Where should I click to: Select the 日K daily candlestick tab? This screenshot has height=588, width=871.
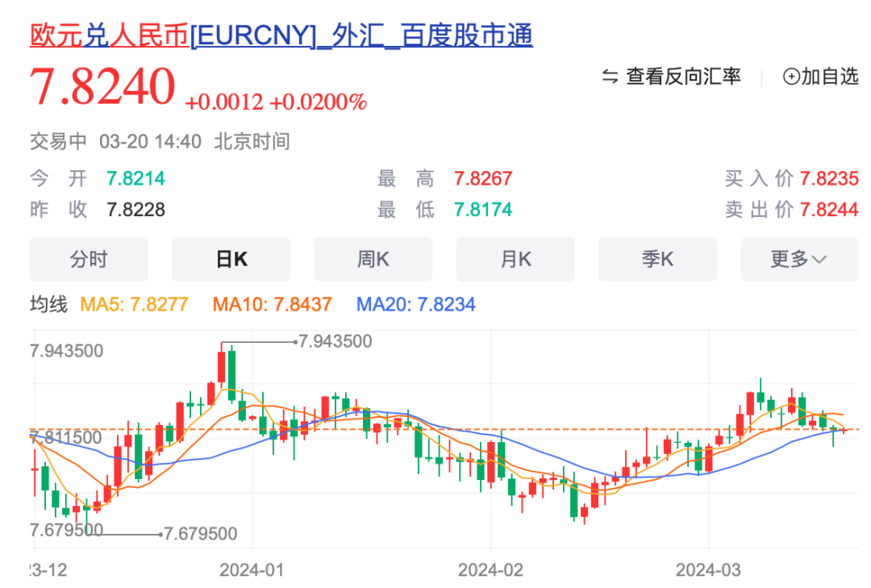coord(231,259)
